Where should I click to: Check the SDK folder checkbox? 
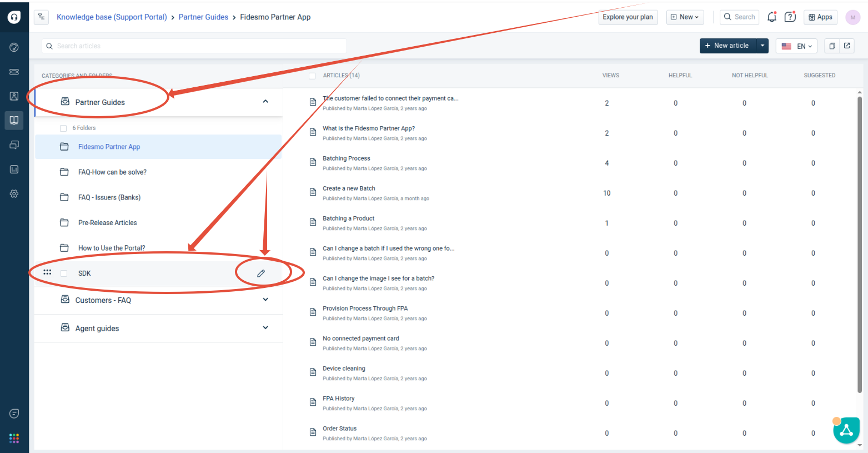click(x=64, y=273)
